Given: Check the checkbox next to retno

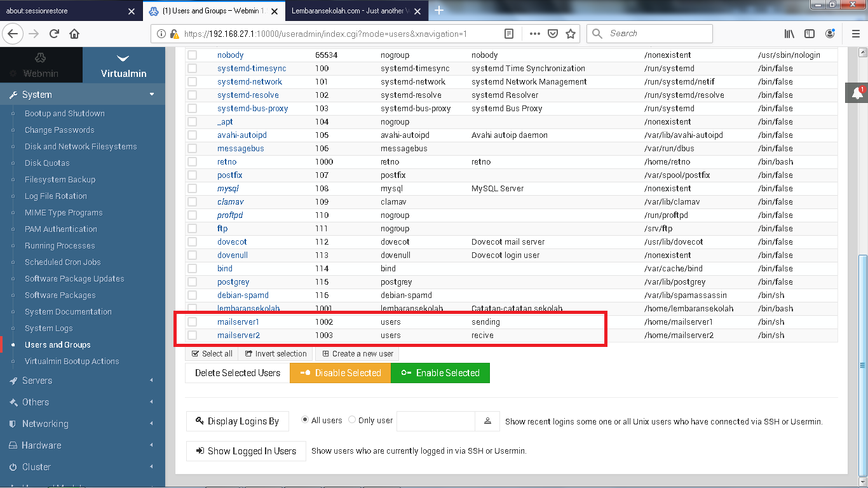Looking at the screenshot, I should point(192,161).
